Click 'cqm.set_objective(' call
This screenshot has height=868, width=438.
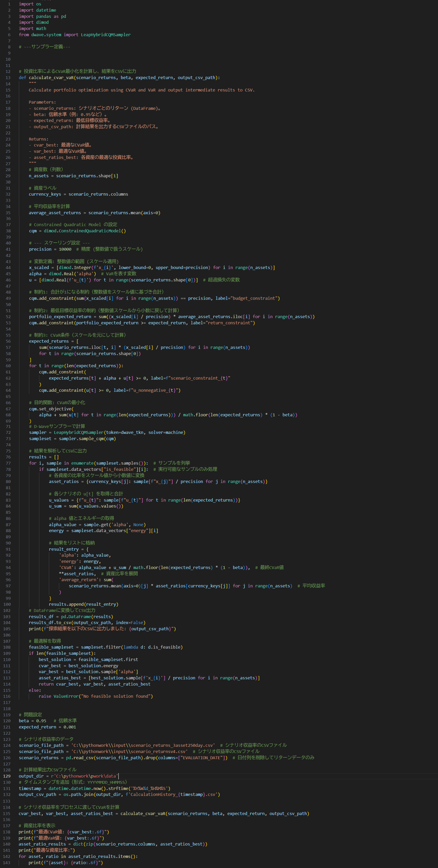[x=51, y=409]
